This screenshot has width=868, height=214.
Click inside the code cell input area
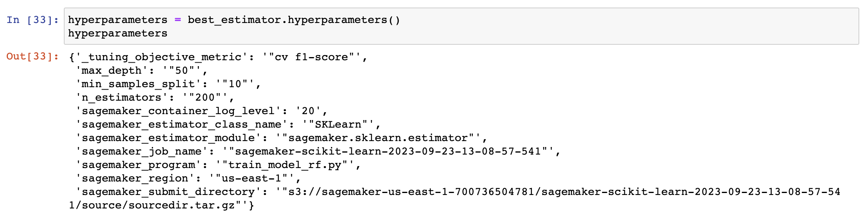(461, 26)
